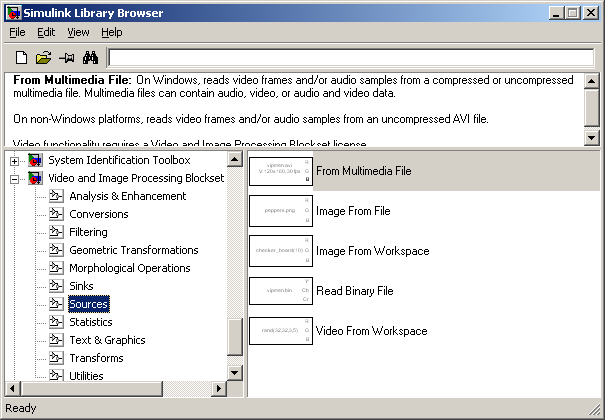Open the Help menu
Viewport: 605px width, 420px height.
tap(112, 32)
